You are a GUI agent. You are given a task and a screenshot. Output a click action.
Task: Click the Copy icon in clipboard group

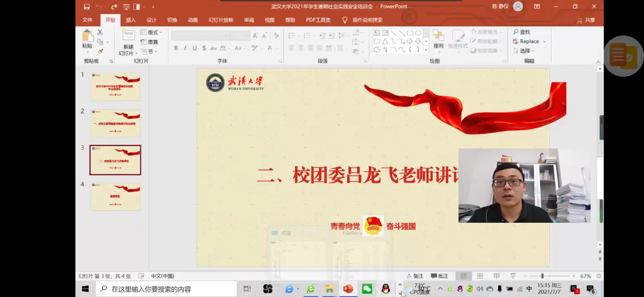pyautogui.click(x=100, y=42)
